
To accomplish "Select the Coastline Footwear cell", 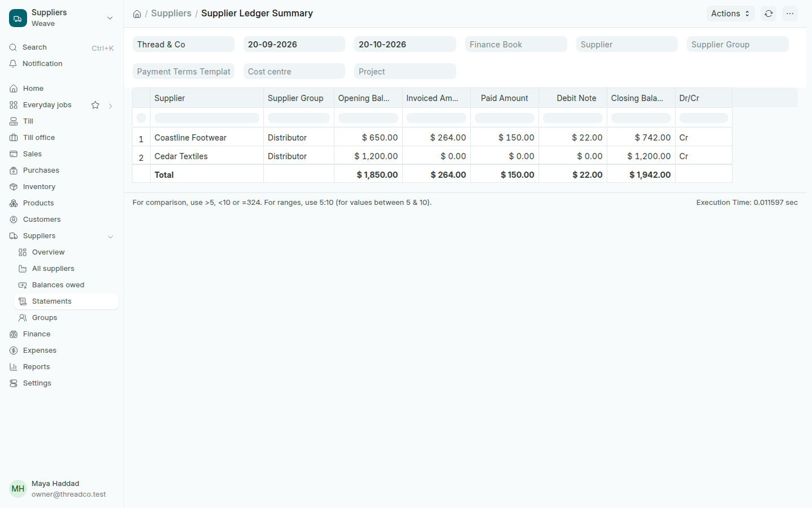I will 207,138.
